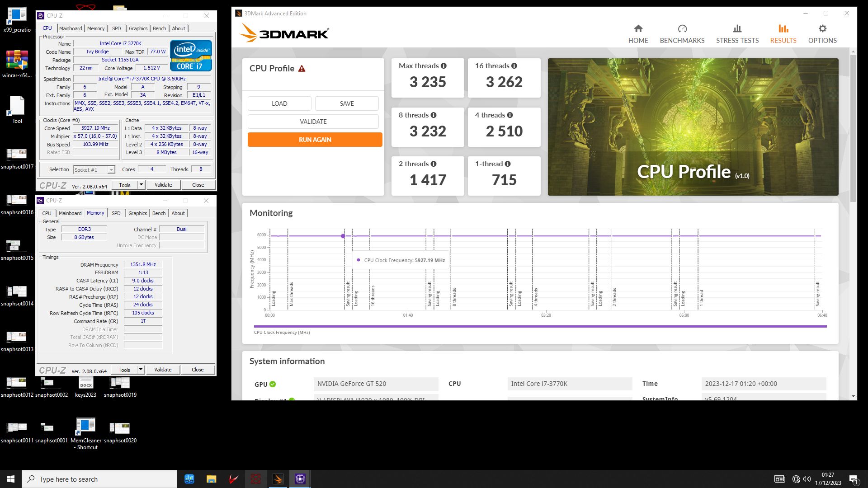868x488 pixels.
Task: Click the Intel Core i7-3770K CPU field
Action: (x=570, y=384)
